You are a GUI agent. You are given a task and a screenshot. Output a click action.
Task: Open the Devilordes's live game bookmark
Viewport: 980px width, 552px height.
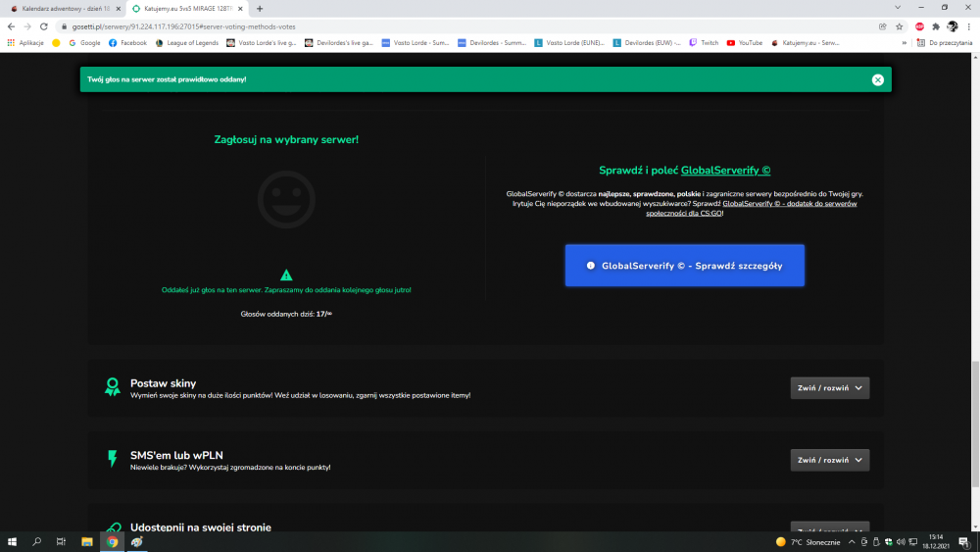(x=339, y=43)
